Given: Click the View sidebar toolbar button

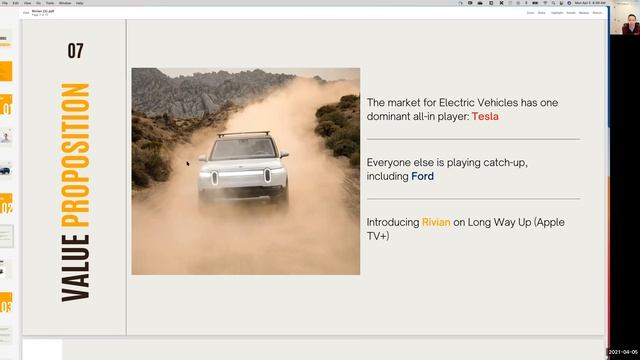Looking at the screenshot, I should click(26, 13).
